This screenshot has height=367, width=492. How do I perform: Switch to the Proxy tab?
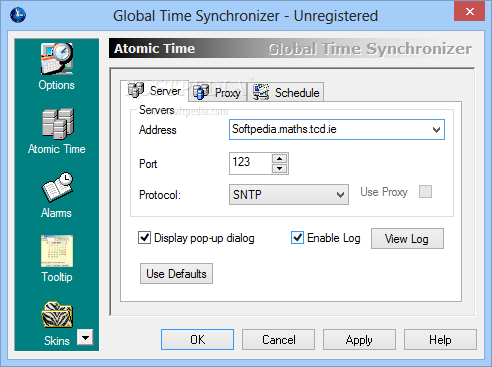(x=217, y=92)
